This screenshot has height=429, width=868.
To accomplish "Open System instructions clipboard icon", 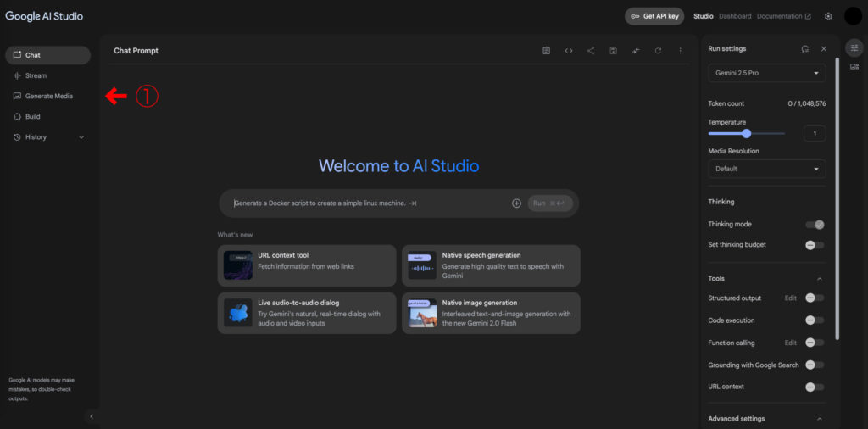I will pos(547,50).
